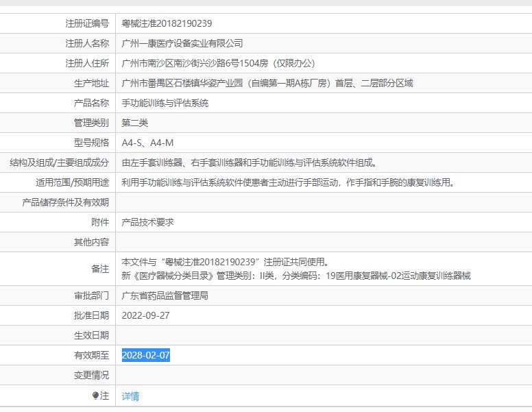Image resolution: width=532 pixels, height=412 pixels.
Task: Click the 注册证编号 label
Action: [x=87, y=23]
